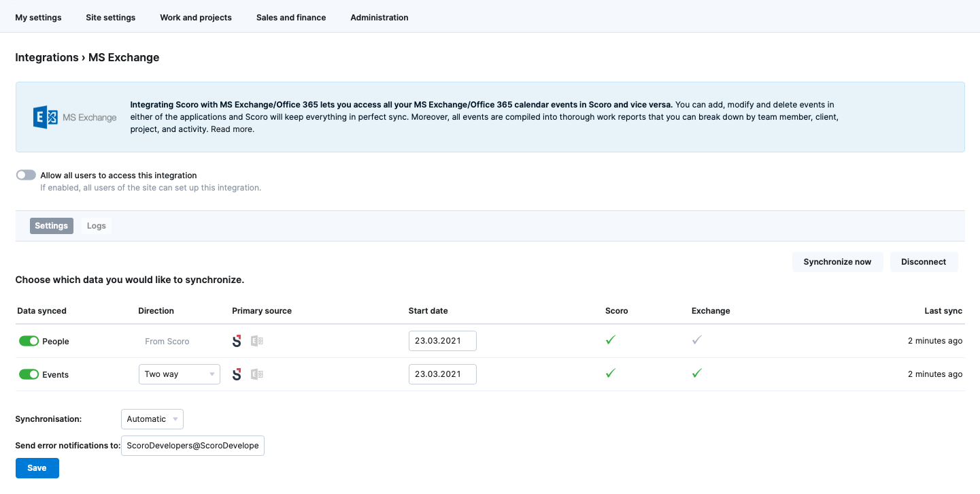Open Site settings menu
Screen dimensions: 980x494
110,18
